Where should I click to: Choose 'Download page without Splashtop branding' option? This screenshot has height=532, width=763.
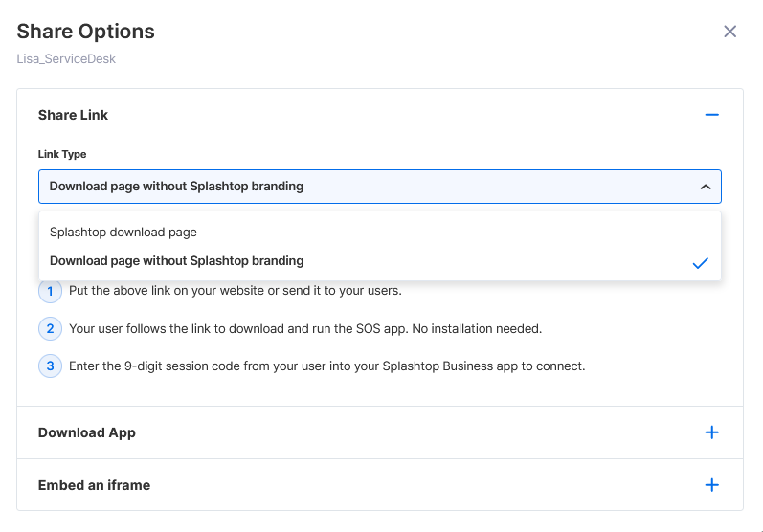(379, 261)
